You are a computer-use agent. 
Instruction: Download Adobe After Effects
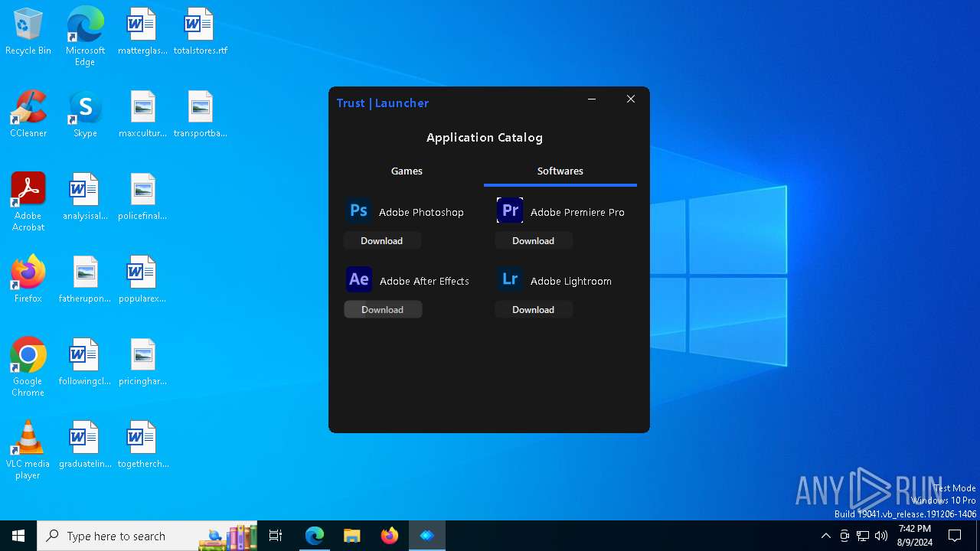pos(383,309)
